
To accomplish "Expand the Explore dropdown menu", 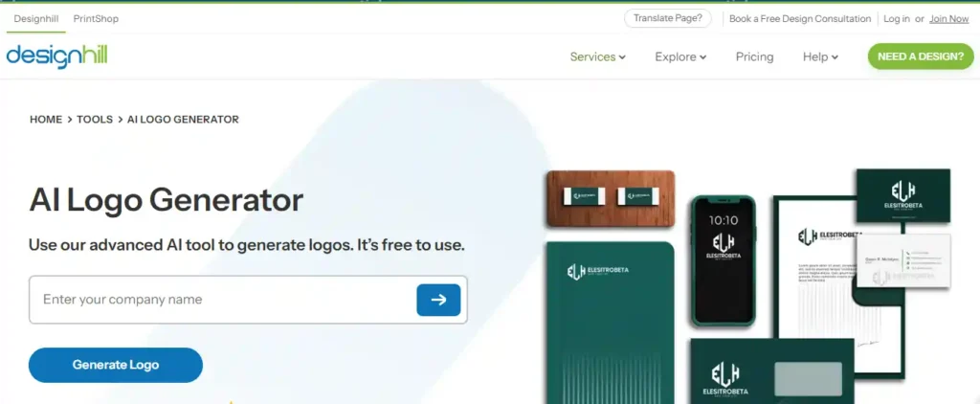I will [680, 56].
